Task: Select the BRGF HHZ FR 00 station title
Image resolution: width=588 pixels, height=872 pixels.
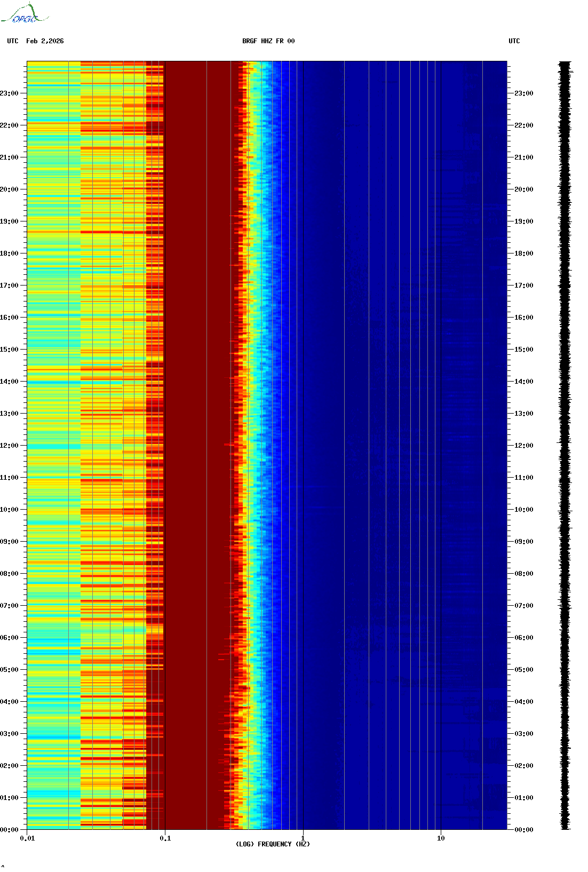Action: (x=268, y=41)
